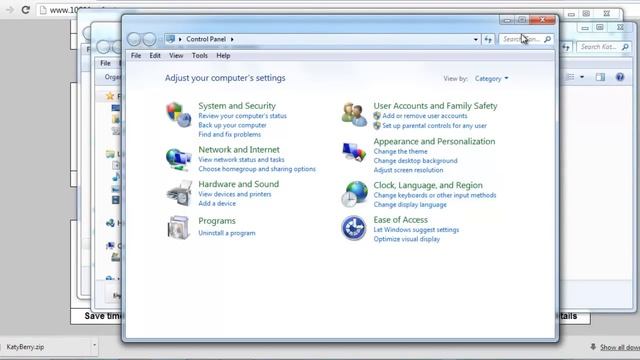The height and width of the screenshot is (360, 640).
Task: Open the File menu of the background Explorer window
Action: (x=105, y=63)
